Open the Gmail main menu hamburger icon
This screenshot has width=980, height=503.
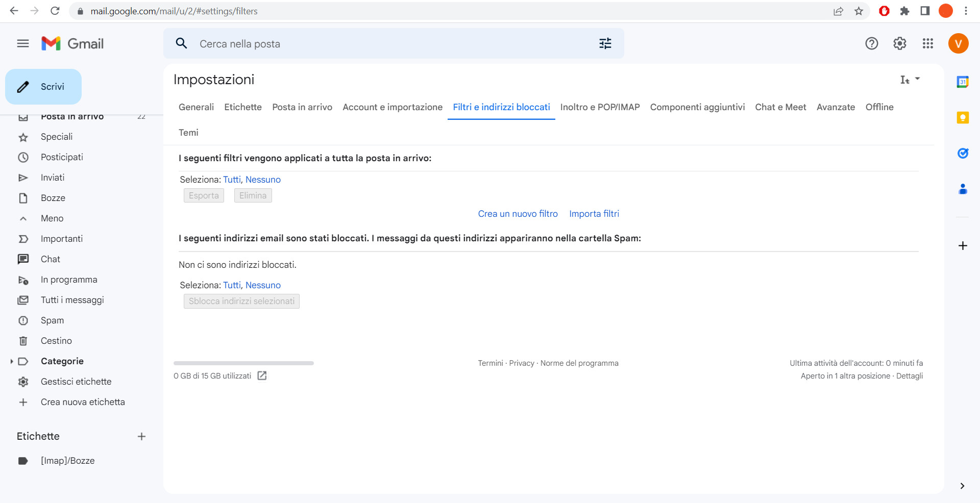click(x=22, y=43)
